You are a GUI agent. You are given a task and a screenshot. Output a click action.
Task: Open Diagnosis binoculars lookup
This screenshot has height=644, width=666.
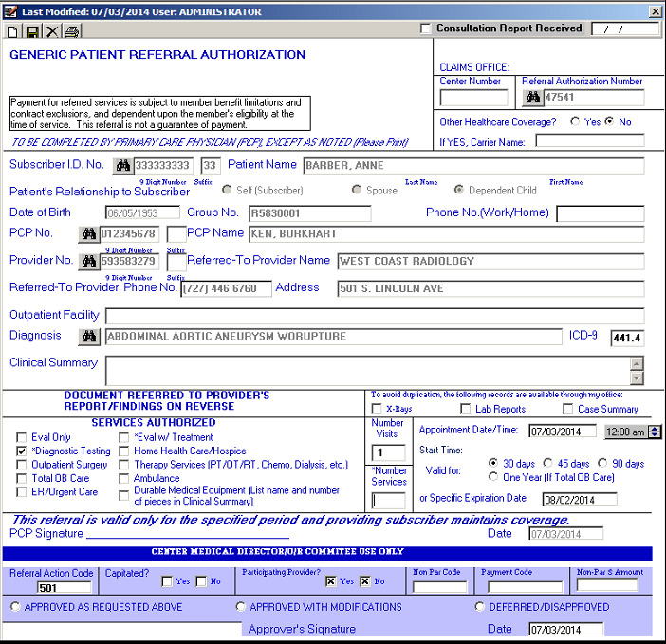pos(89,337)
